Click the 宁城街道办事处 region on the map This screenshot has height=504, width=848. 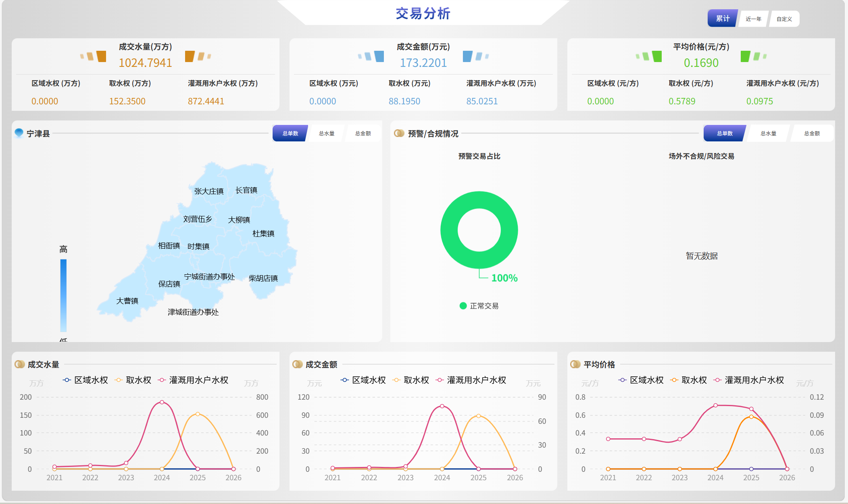pos(209,277)
